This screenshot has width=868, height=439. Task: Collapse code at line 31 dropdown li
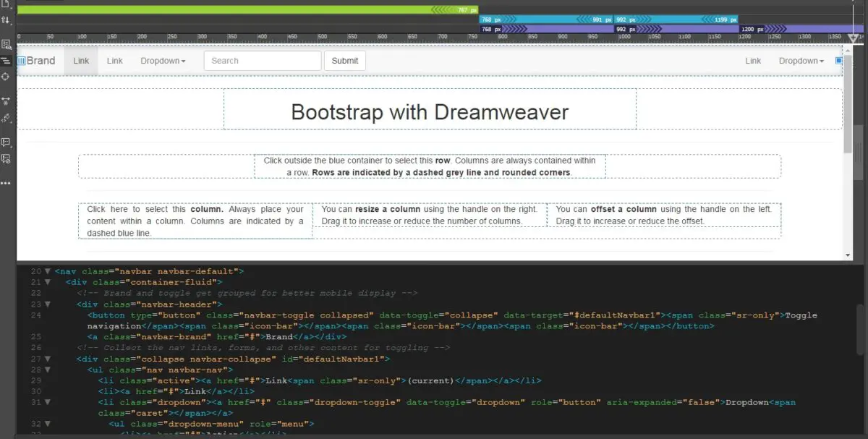(47, 402)
